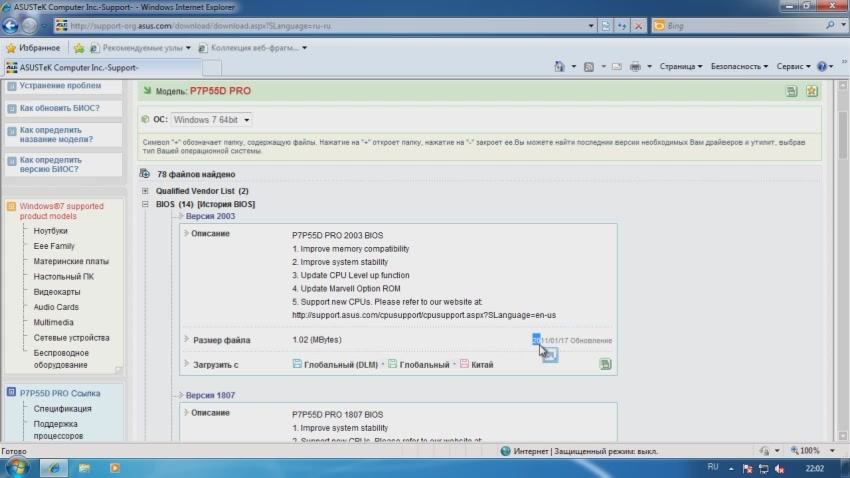
Task: Click Избранное favorites label
Action: [40, 48]
